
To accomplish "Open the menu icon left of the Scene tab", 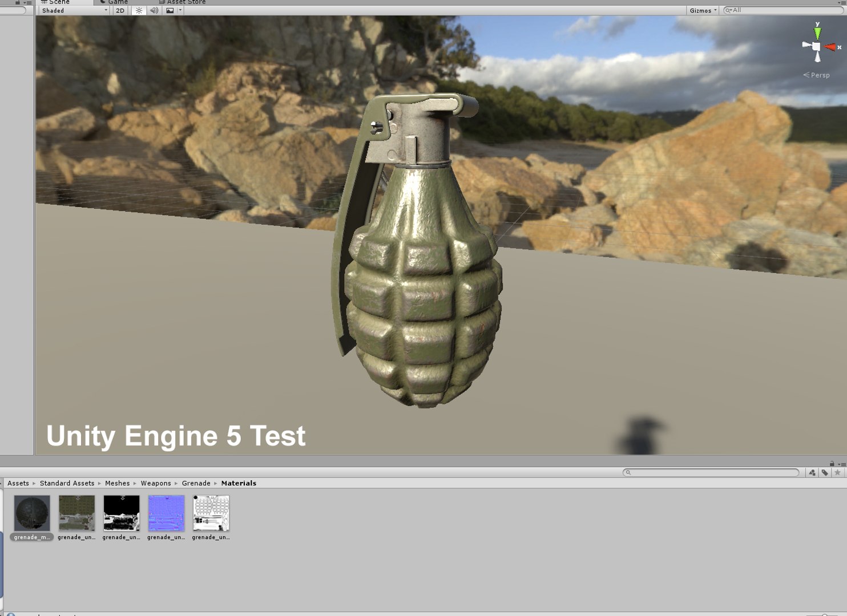I will coord(27,3).
